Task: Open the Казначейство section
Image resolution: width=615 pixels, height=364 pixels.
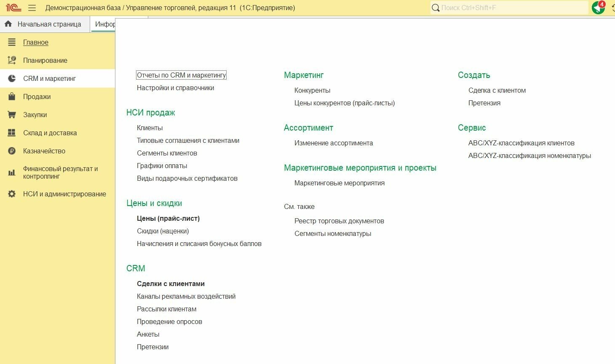Action: [x=44, y=151]
